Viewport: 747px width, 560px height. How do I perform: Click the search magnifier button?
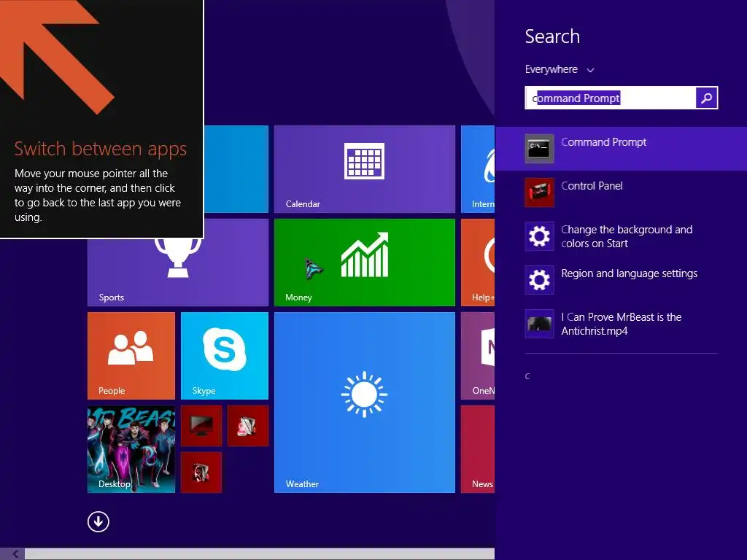706,98
